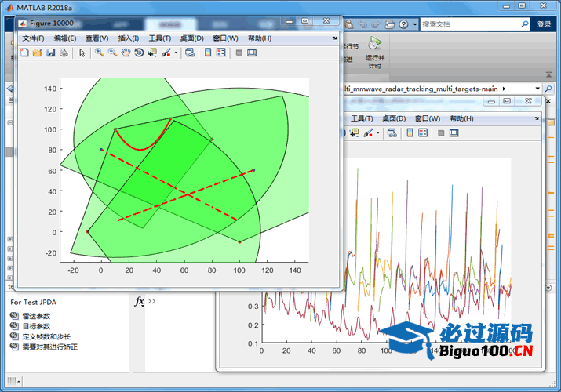Image resolution: width=561 pixels, height=392 pixels.
Task: Dock Figure 10000 using the menu bar arrow
Action: point(334,38)
